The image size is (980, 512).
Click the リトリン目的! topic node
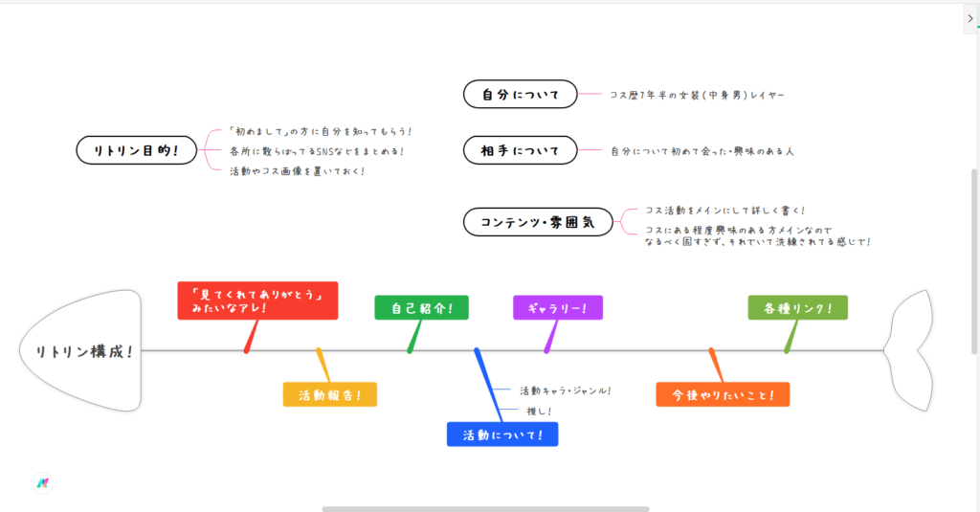[x=135, y=150]
